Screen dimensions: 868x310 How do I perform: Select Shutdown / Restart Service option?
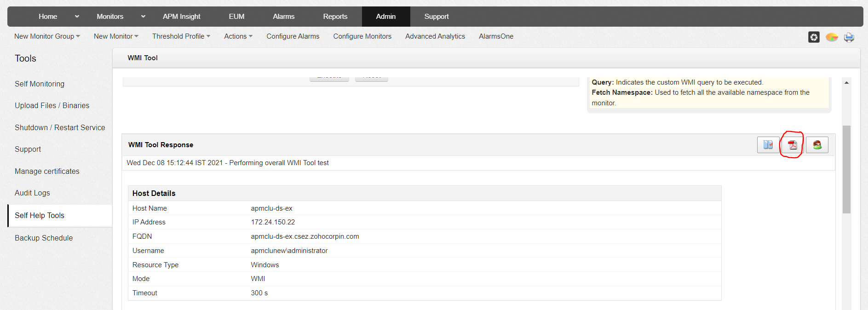(x=60, y=127)
